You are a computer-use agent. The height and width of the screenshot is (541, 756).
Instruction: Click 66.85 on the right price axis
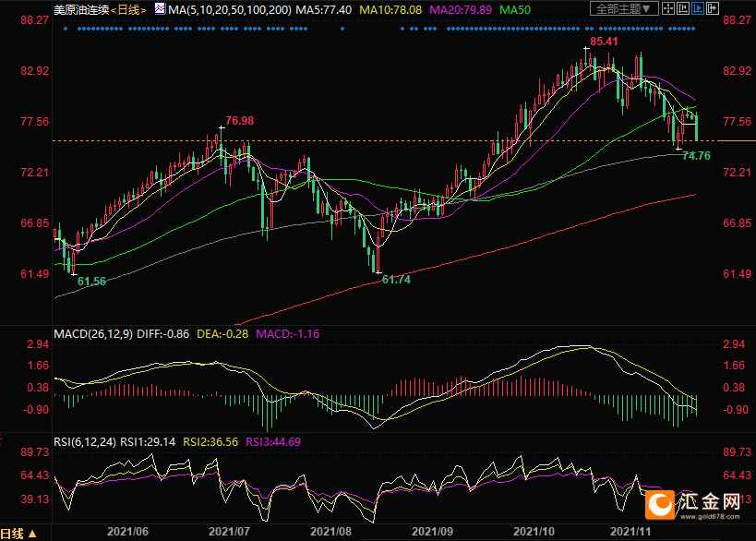click(738, 222)
